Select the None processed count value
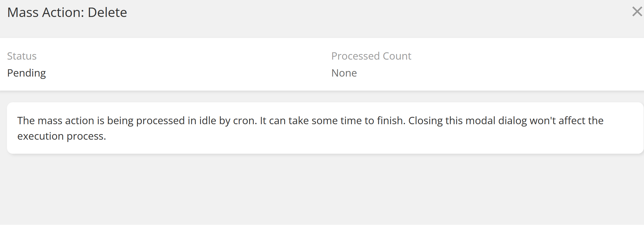The image size is (644, 225). pyautogui.click(x=344, y=73)
